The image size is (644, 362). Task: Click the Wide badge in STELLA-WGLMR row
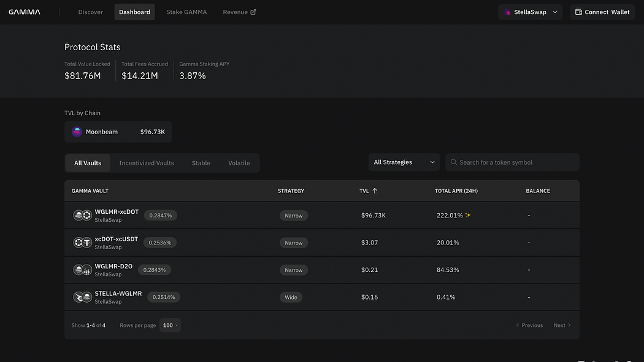(291, 297)
